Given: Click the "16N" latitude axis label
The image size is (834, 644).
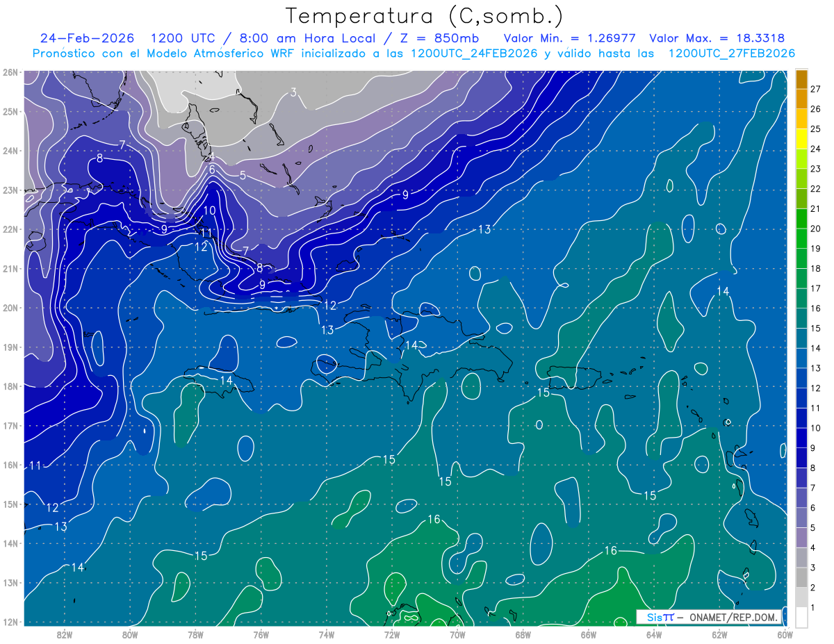Looking at the screenshot, I should click(10, 465).
